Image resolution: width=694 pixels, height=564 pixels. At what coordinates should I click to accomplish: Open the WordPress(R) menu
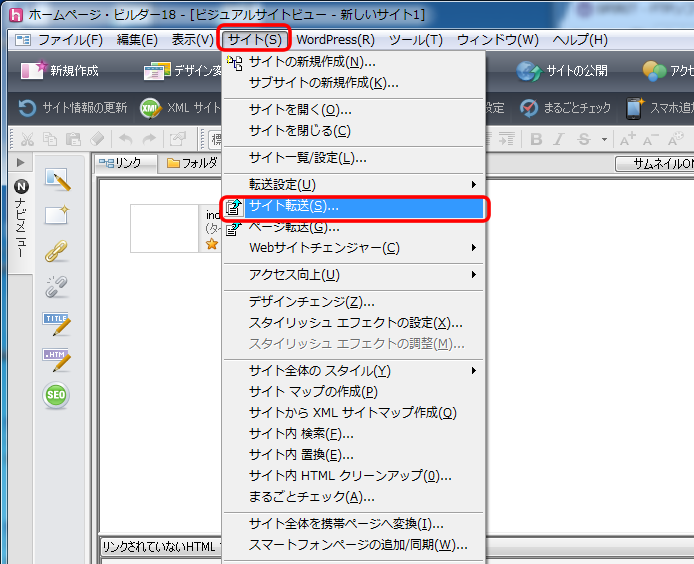[x=335, y=40]
